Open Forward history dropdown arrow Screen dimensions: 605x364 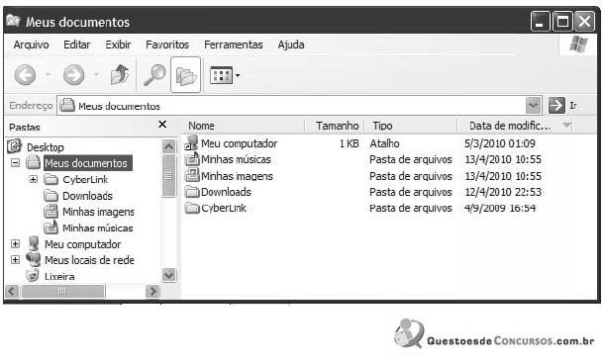pos(96,74)
